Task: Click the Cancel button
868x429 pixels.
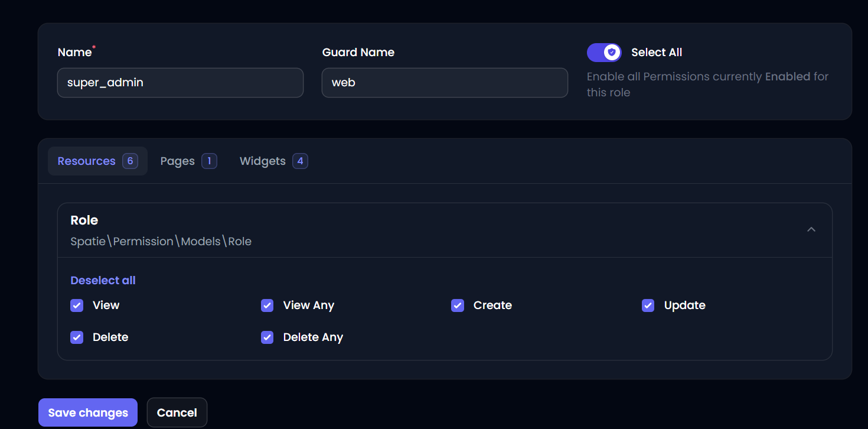Action: pos(177,412)
